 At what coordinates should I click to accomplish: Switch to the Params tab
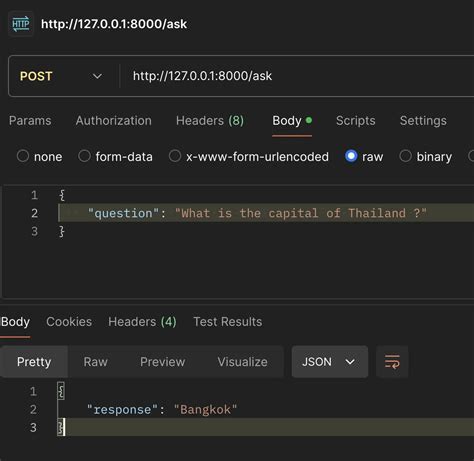30,121
